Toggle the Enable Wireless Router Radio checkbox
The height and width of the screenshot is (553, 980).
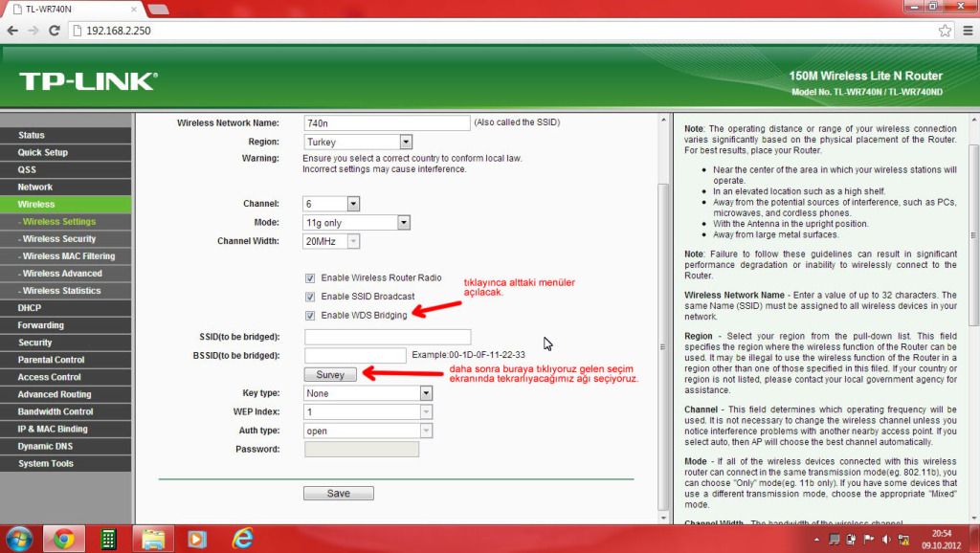coord(310,278)
